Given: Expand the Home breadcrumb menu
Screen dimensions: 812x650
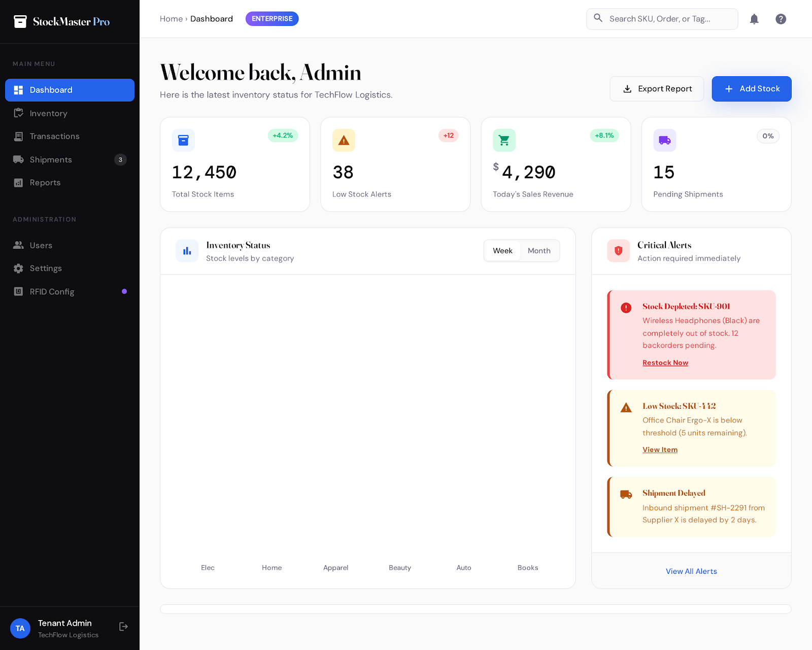Looking at the screenshot, I should click(x=171, y=19).
